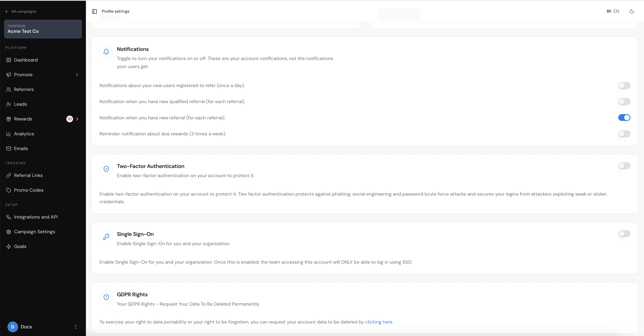
Task: Click the Promote megaphone icon
Action: (9, 75)
